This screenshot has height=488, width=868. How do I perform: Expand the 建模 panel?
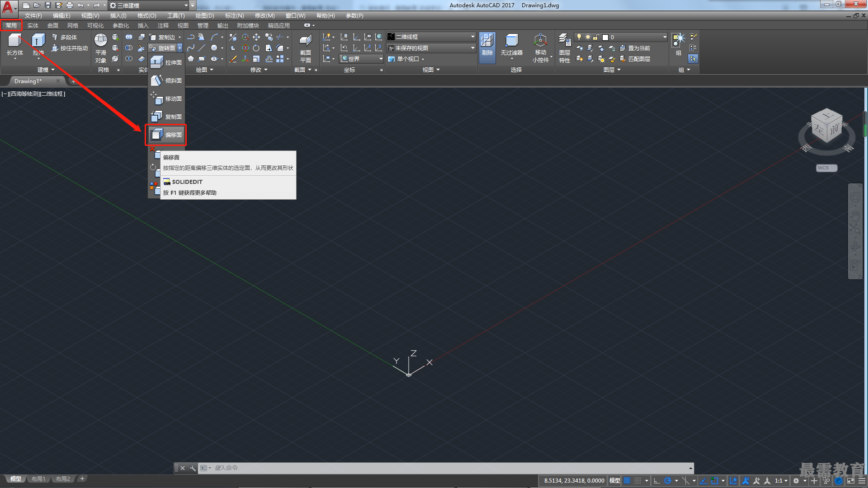tap(46, 70)
